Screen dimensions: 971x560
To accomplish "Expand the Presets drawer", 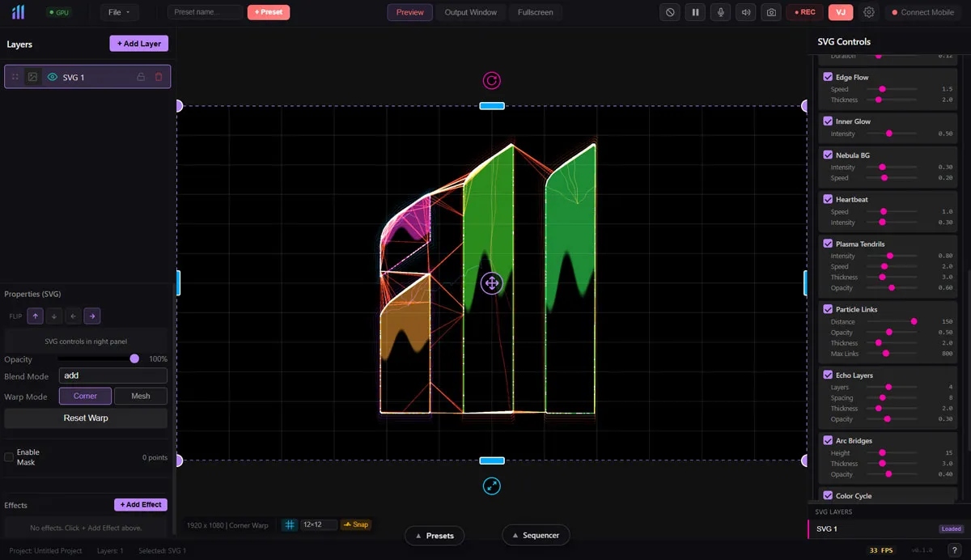I will point(434,535).
